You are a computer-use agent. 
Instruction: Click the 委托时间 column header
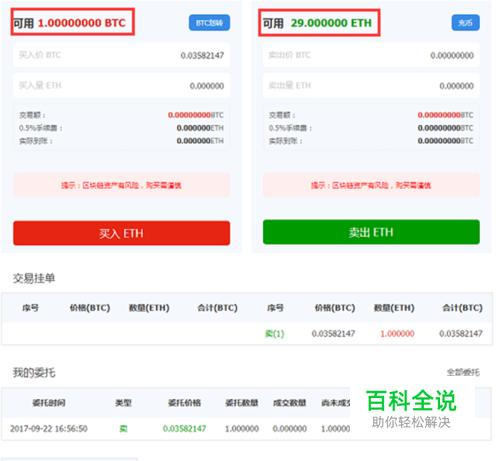[49, 403]
